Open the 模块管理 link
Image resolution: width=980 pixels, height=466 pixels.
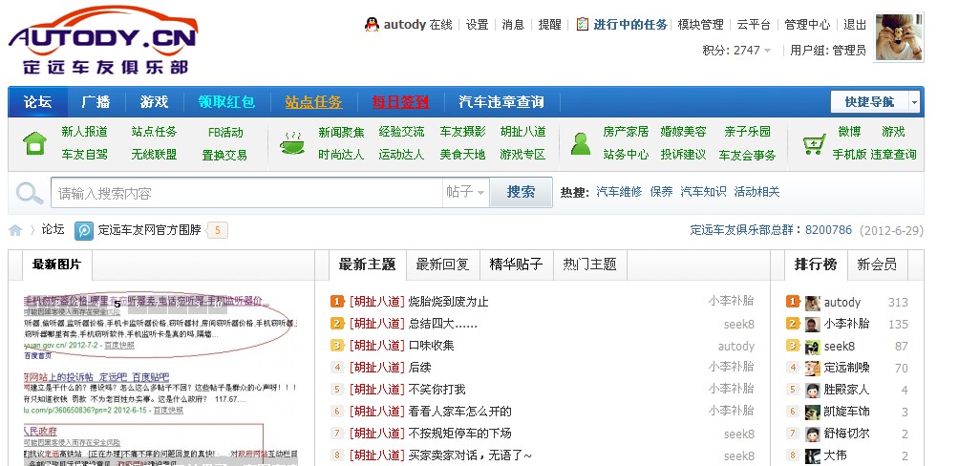[701, 25]
